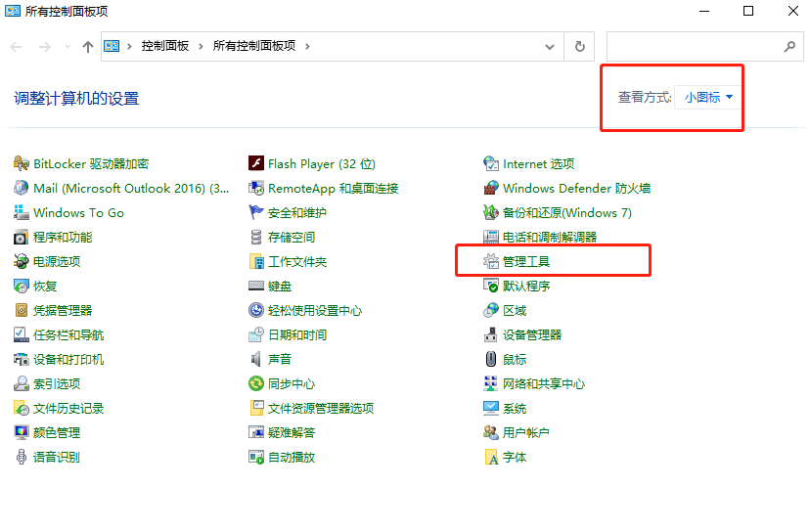The width and height of the screenshot is (810, 532).
Task: Click the 网络和共享中心 icon
Action: point(491,384)
